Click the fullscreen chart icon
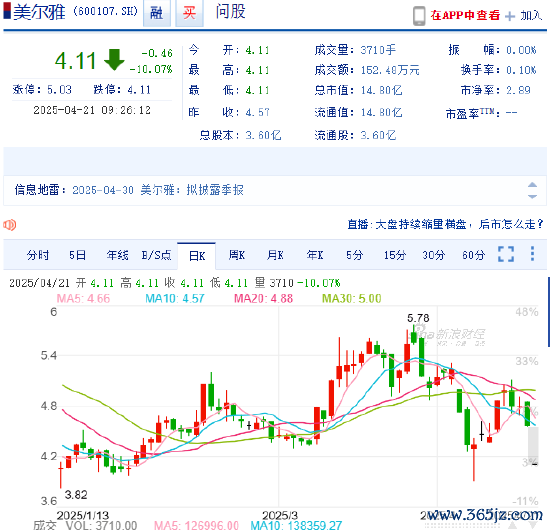 click(x=506, y=254)
